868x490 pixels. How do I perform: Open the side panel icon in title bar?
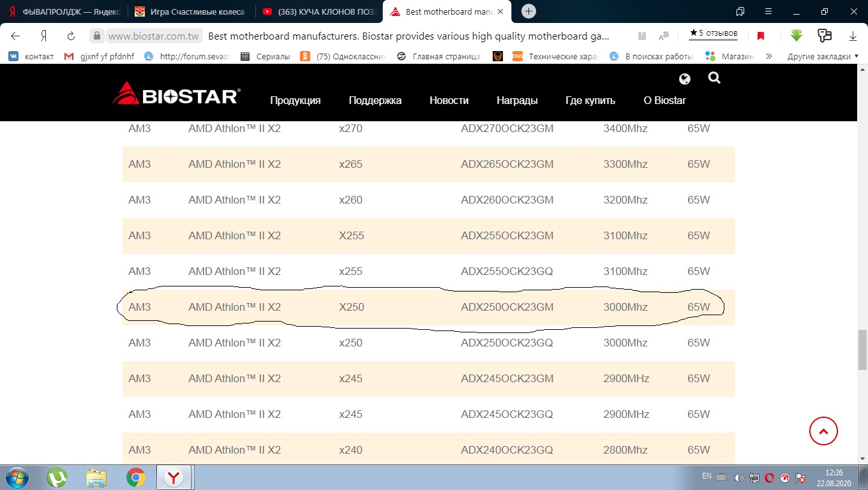tap(740, 11)
